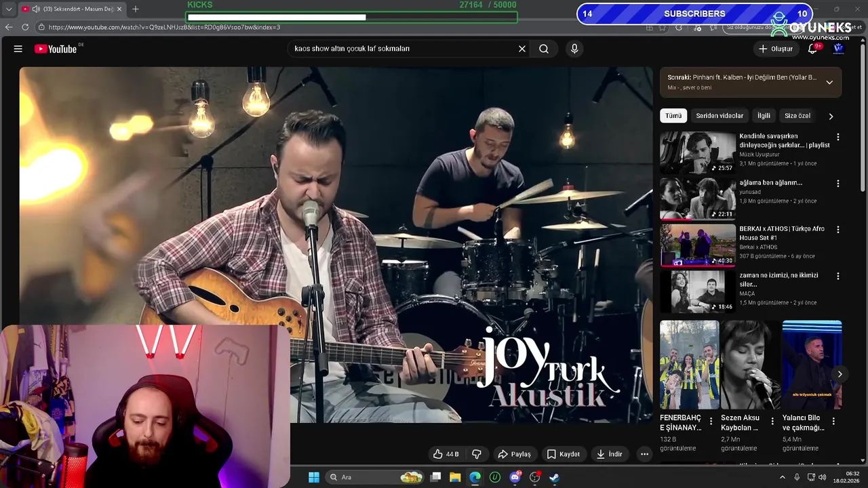Image resolution: width=868 pixels, height=488 pixels.
Task: Go back in the browser
Action: click(9, 27)
